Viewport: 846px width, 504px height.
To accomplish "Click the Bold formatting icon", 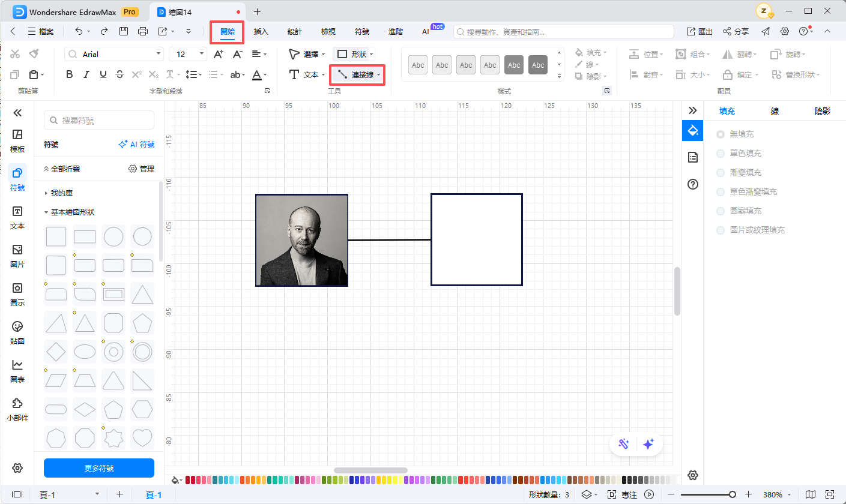I will 70,75.
